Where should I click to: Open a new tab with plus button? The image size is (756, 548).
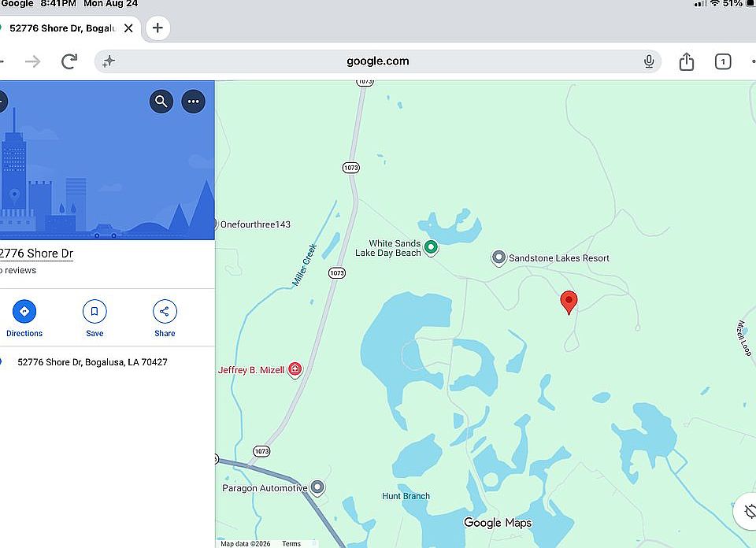coord(157,28)
